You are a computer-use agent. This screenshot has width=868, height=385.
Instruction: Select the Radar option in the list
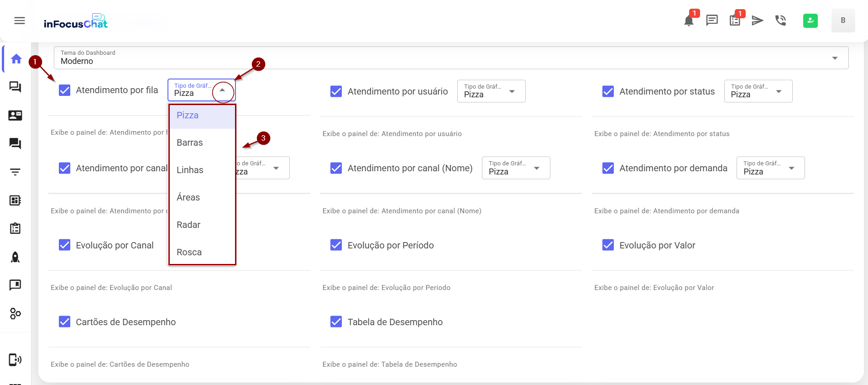click(188, 225)
